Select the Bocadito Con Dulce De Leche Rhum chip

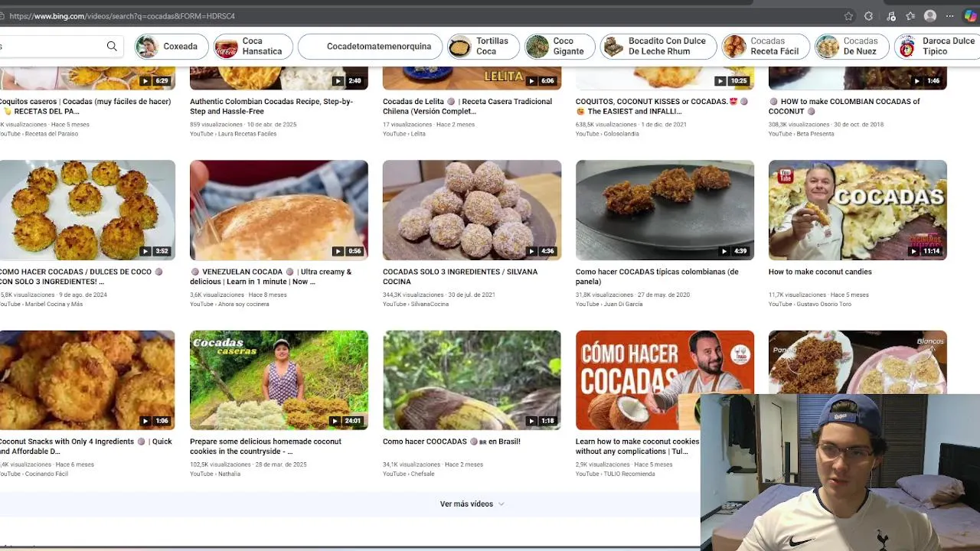658,47
